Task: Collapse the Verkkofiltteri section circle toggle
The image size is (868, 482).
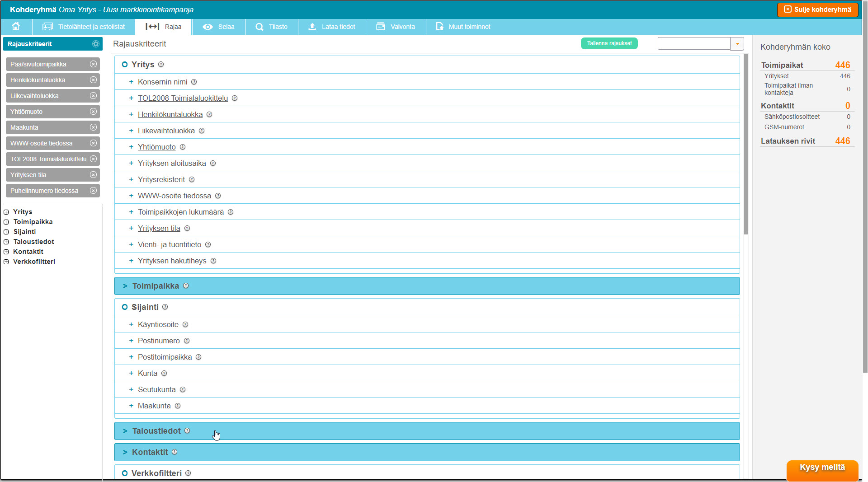Action: click(x=125, y=473)
